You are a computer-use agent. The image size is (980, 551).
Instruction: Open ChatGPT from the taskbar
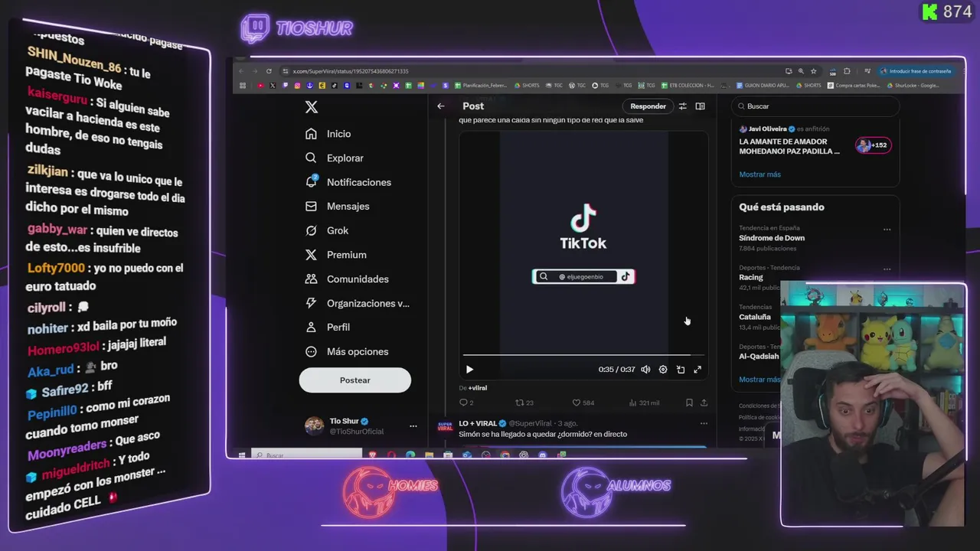tap(524, 455)
